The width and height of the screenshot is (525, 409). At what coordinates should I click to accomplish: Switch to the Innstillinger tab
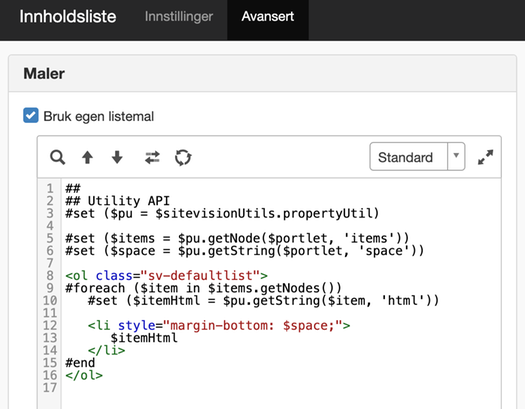[179, 16]
